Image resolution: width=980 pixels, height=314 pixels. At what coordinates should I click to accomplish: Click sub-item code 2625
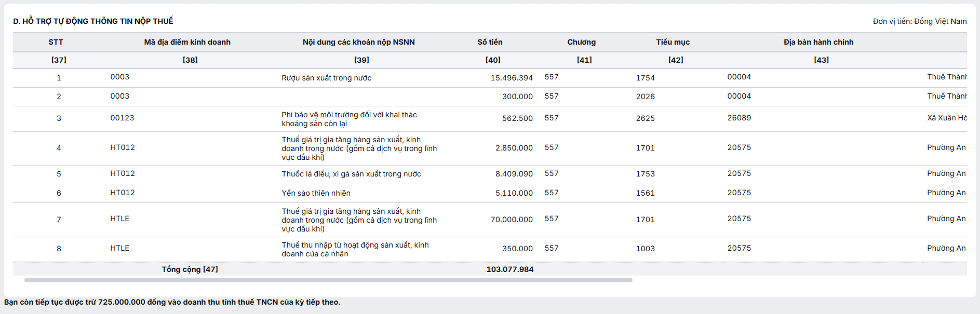646,118
